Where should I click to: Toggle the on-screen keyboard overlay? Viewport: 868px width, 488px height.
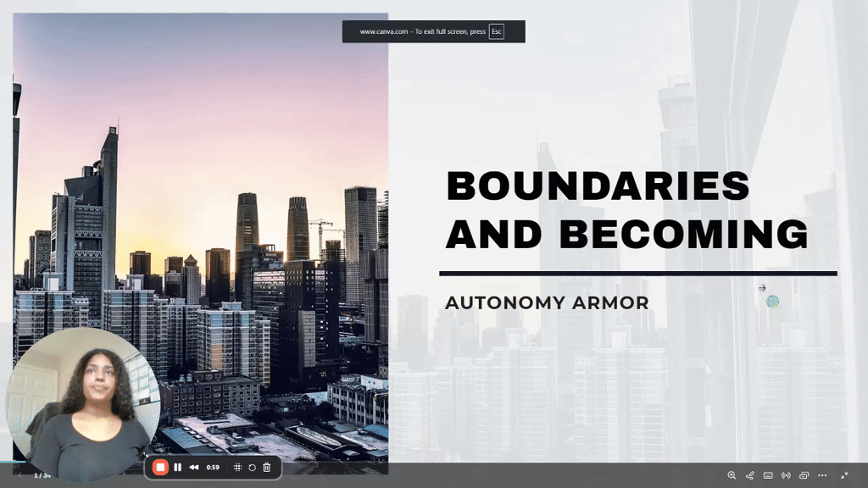[768, 475]
